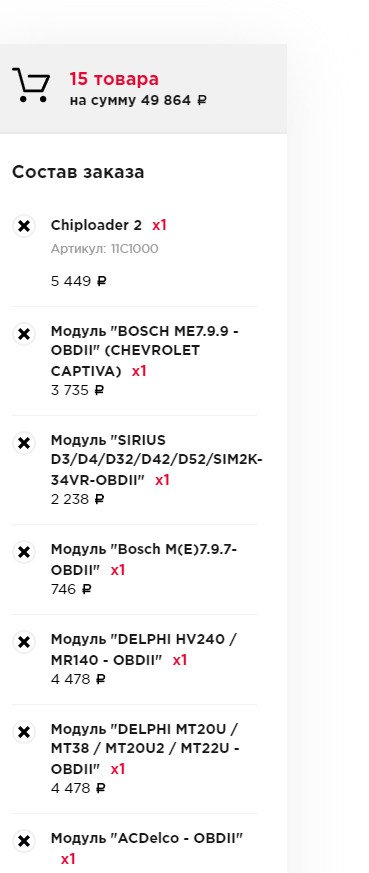369x873 pixels.
Task: Click the Chiploader 2 article number 11C1000
Action: 105,249
